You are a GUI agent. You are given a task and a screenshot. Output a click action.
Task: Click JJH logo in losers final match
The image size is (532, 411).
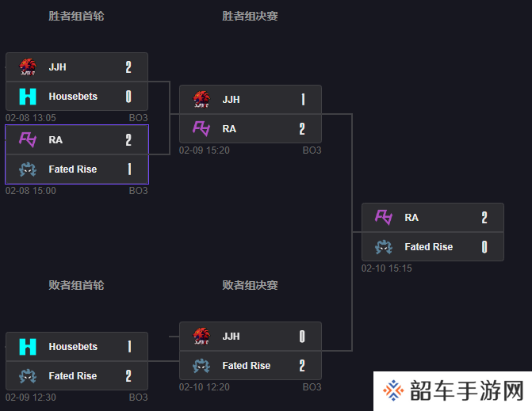click(201, 336)
